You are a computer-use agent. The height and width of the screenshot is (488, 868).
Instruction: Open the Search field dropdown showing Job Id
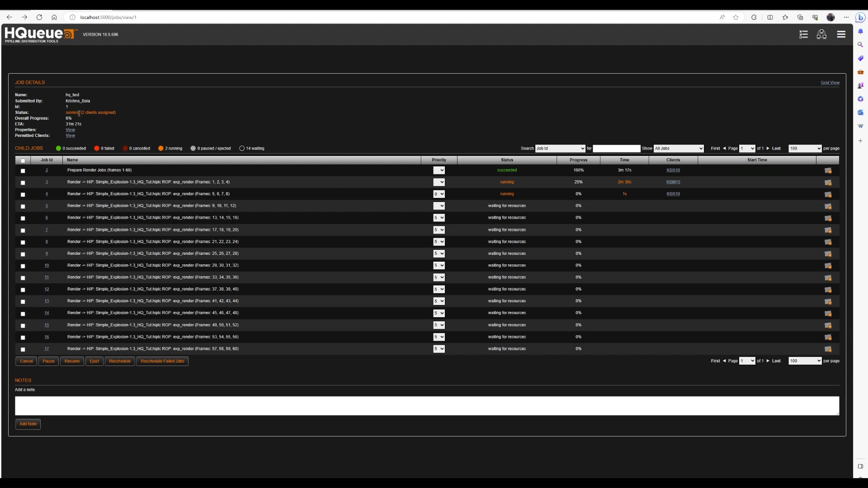coord(560,148)
